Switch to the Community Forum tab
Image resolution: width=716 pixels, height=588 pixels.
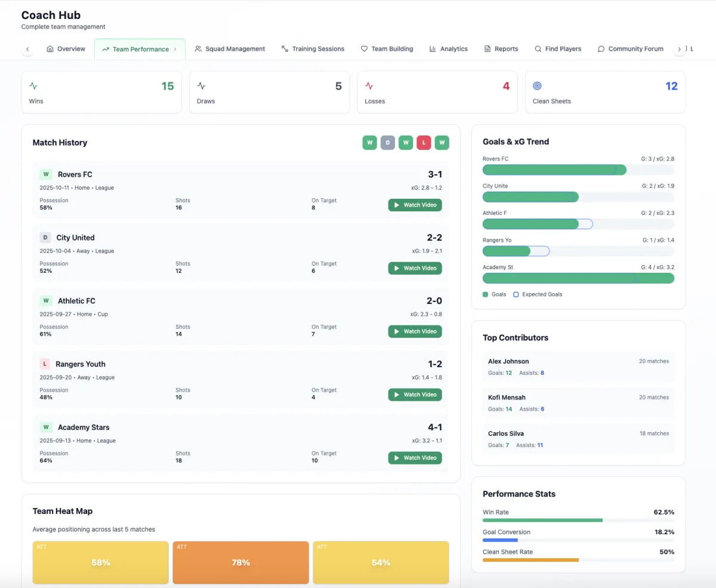tap(630, 49)
